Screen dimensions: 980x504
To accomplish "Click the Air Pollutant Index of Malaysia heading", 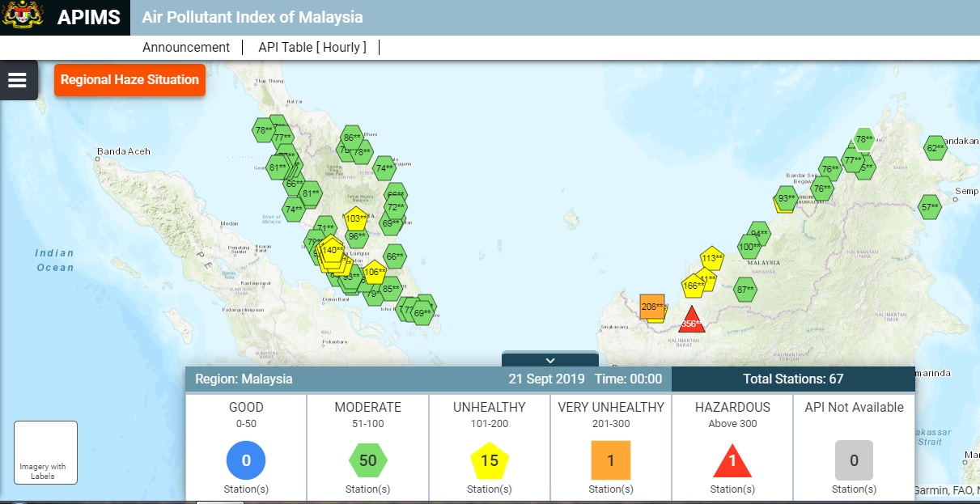I will click(x=252, y=17).
